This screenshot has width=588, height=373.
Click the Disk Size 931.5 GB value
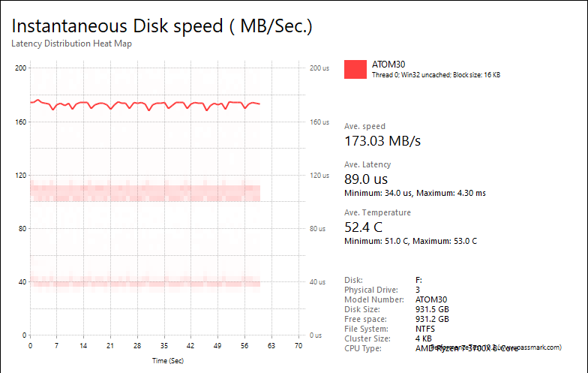[432, 309]
